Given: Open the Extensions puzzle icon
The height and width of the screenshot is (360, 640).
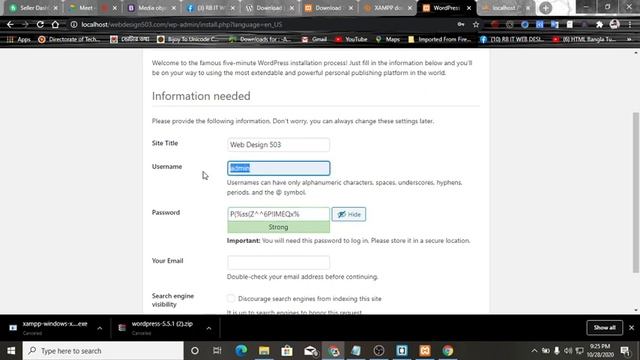Looking at the screenshot, I should [599, 24].
